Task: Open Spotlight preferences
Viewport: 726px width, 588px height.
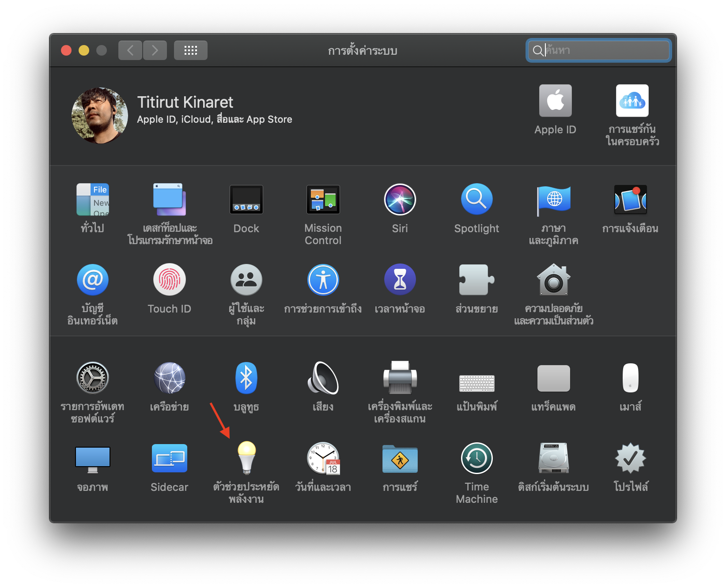Action: [476, 200]
